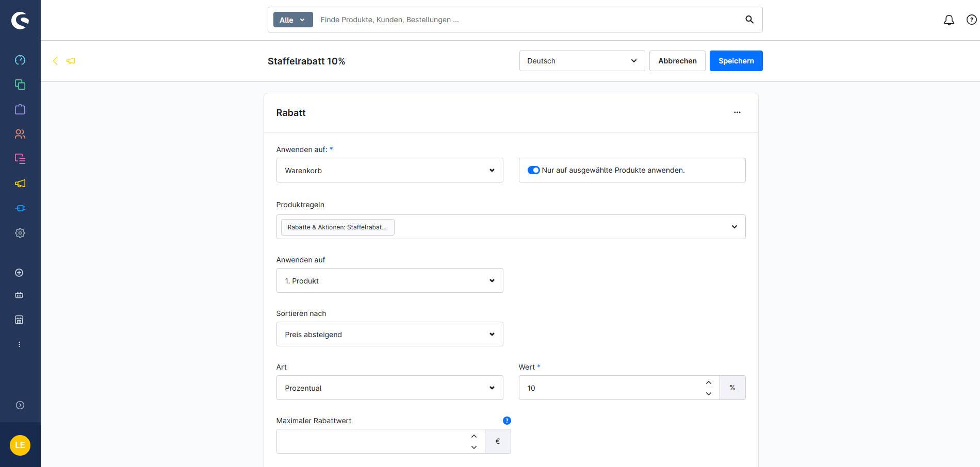The height and width of the screenshot is (467, 980).
Task: Open the Settings gear sidebar icon
Action: point(20,233)
